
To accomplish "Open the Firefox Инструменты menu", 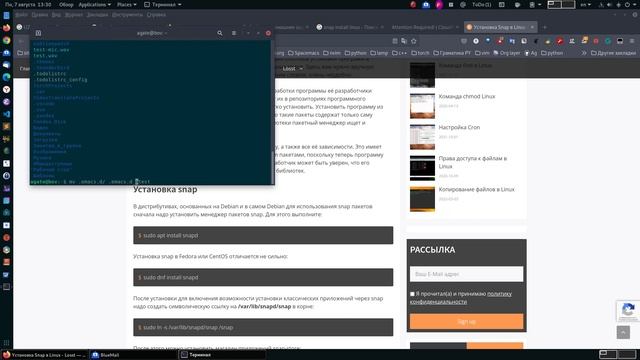I will 127,15.
